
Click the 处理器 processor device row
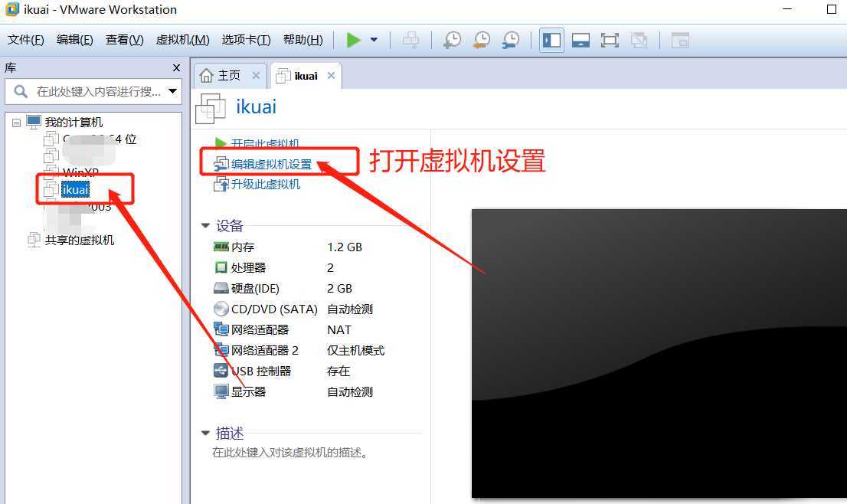click(x=274, y=267)
